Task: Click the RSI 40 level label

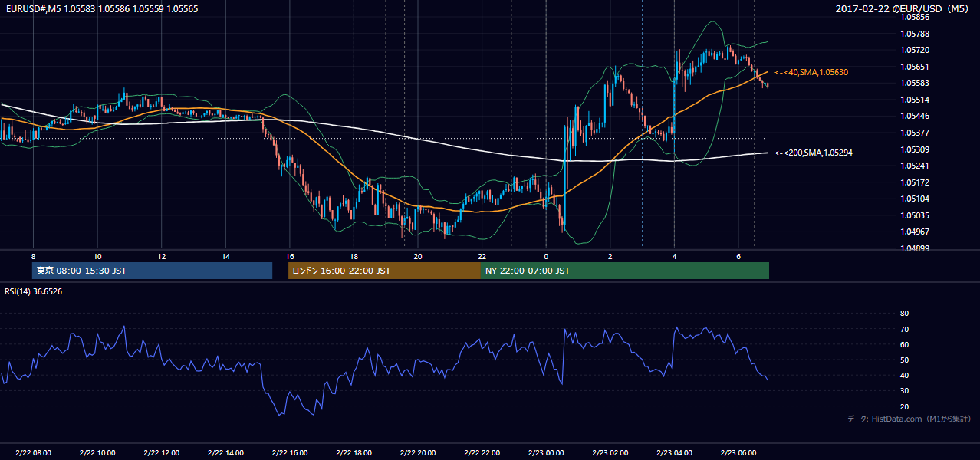Action: (x=904, y=375)
